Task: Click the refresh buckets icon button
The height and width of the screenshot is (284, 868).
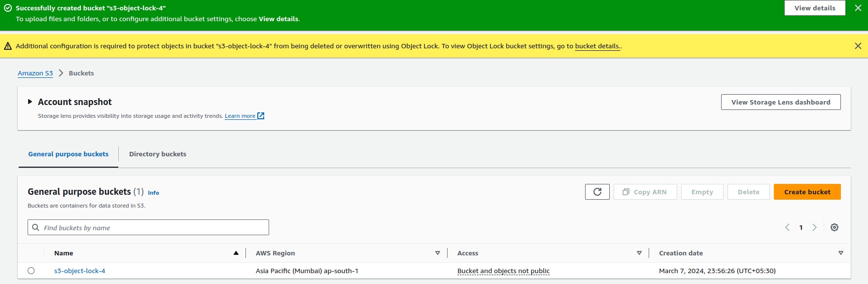Action: [597, 192]
